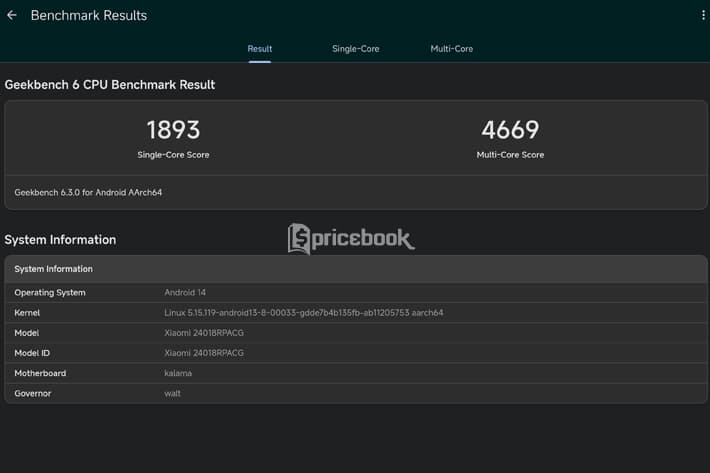Click the 'Kernel' row label
Image resolution: width=710 pixels, height=473 pixels.
coord(27,313)
